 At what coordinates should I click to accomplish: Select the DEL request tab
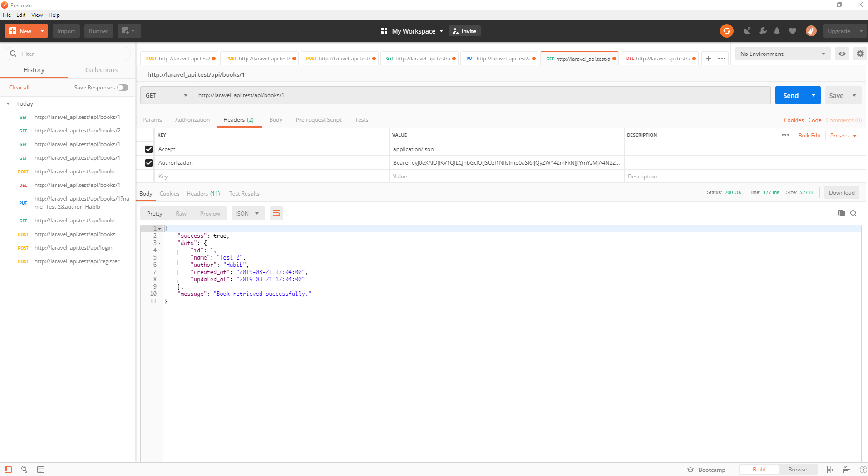[659, 59]
